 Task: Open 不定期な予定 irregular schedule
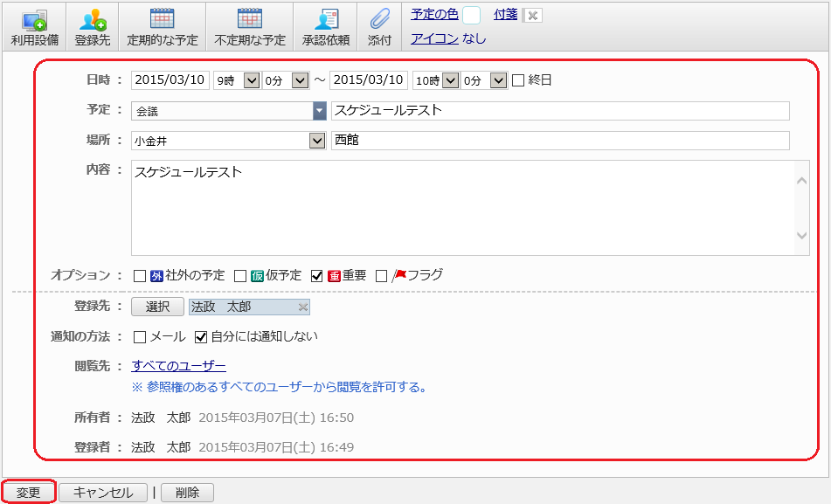point(250,26)
